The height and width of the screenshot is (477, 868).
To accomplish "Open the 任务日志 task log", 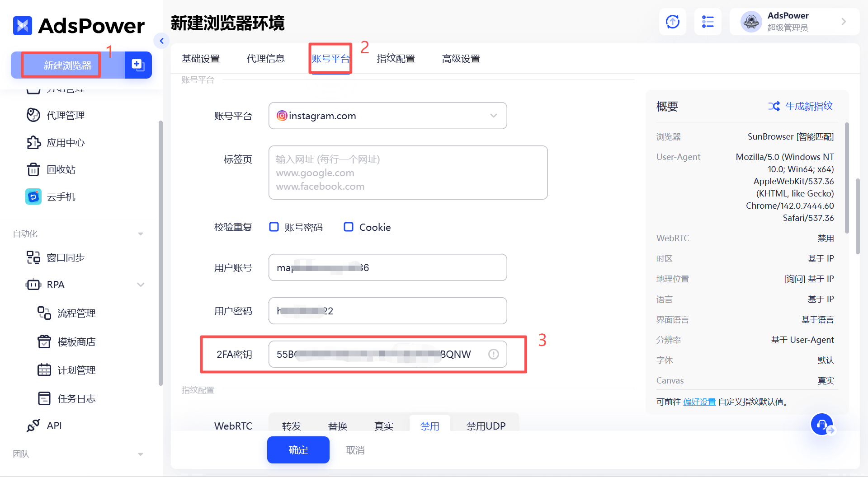I will 77,398.
